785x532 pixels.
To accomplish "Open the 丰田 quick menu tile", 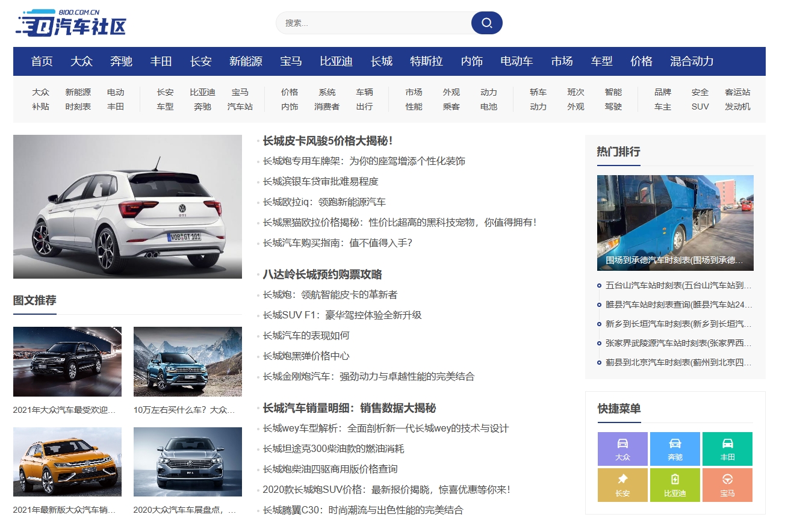I will tap(727, 449).
